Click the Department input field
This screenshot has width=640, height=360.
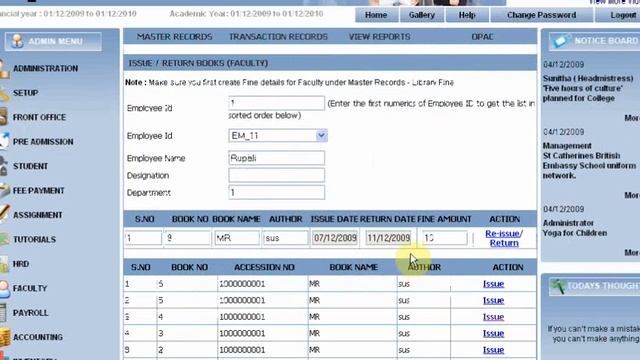point(276,192)
